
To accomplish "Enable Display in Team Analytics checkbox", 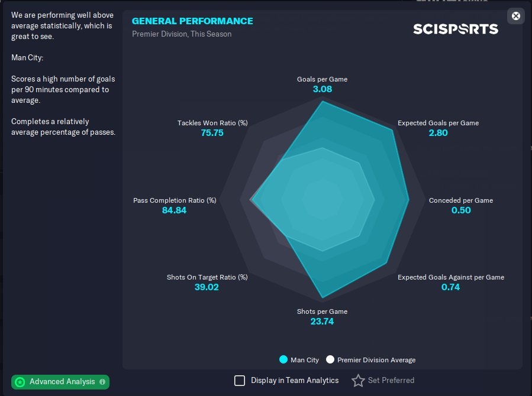I will pyautogui.click(x=240, y=381).
